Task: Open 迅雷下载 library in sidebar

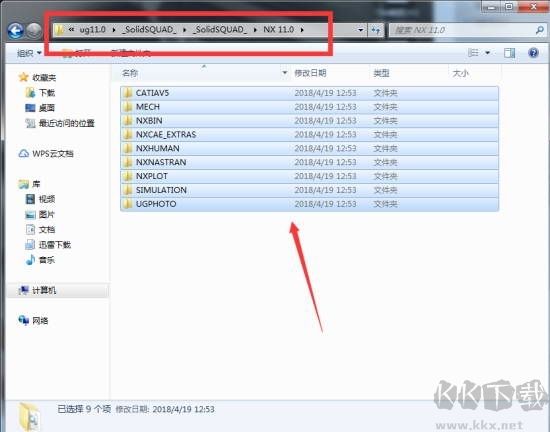Action: 48,245
